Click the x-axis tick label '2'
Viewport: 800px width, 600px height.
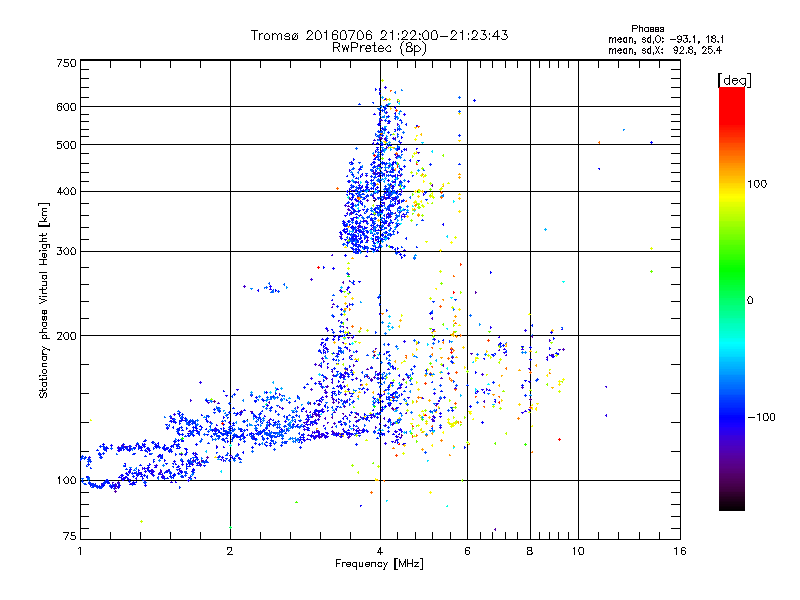pos(230,551)
